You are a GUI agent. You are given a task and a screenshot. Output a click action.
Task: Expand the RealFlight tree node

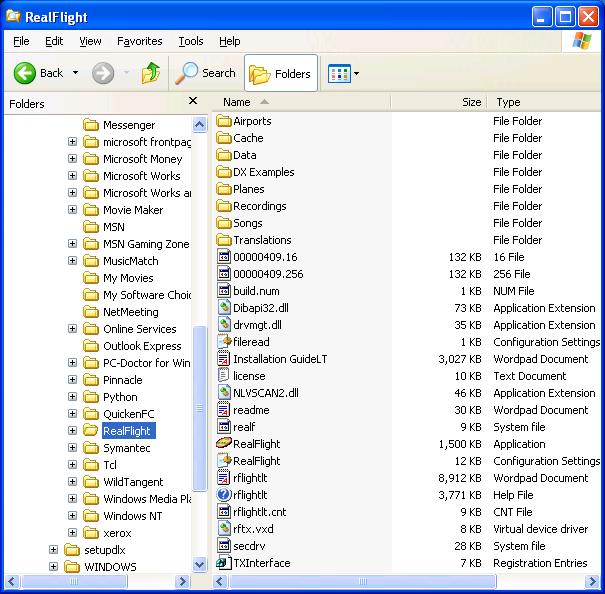tap(72, 430)
